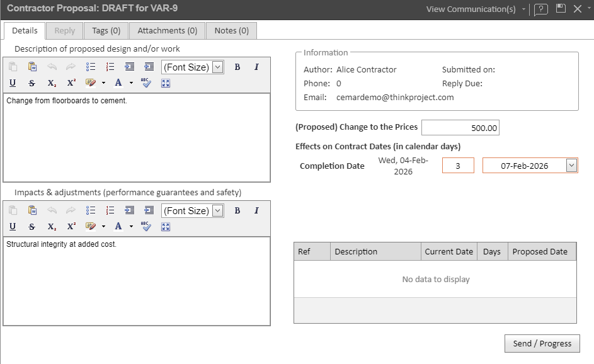This screenshot has height=364, width=594.
Task: Open Font Size dropdown in the Description editor
Action: pyautogui.click(x=217, y=67)
